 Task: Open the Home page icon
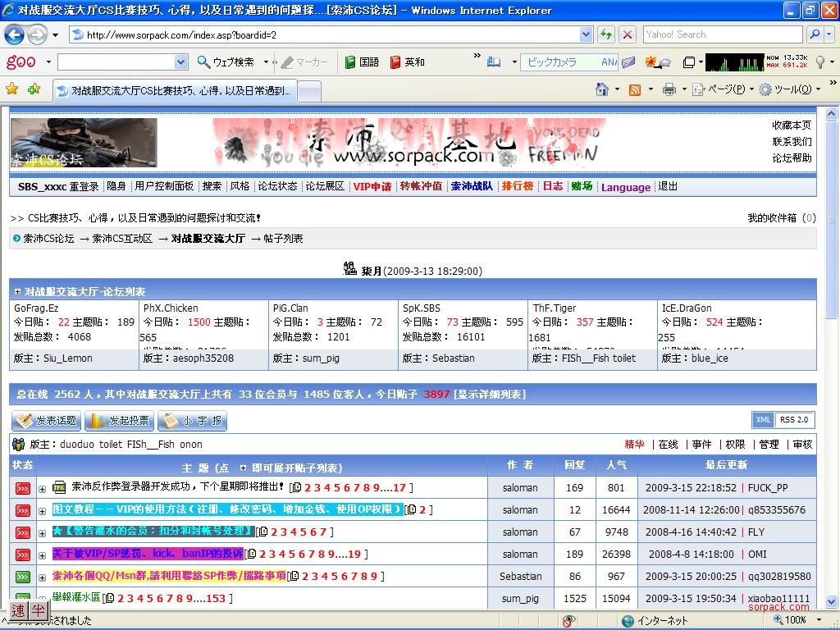coord(603,89)
